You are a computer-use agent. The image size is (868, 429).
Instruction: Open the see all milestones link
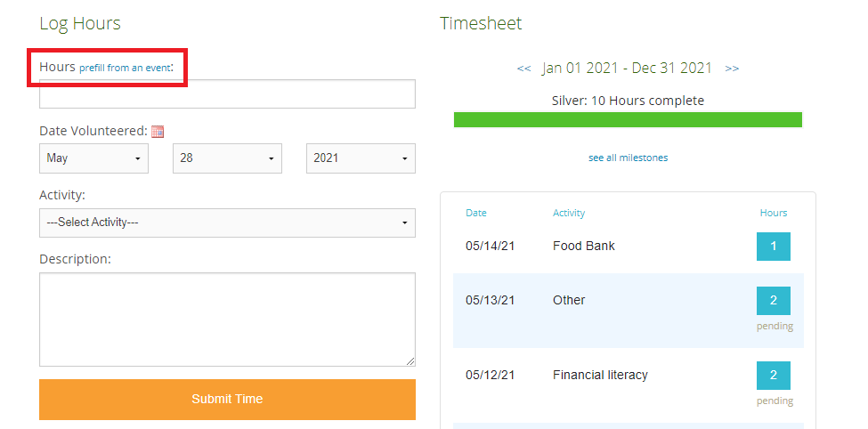click(x=628, y=158)
